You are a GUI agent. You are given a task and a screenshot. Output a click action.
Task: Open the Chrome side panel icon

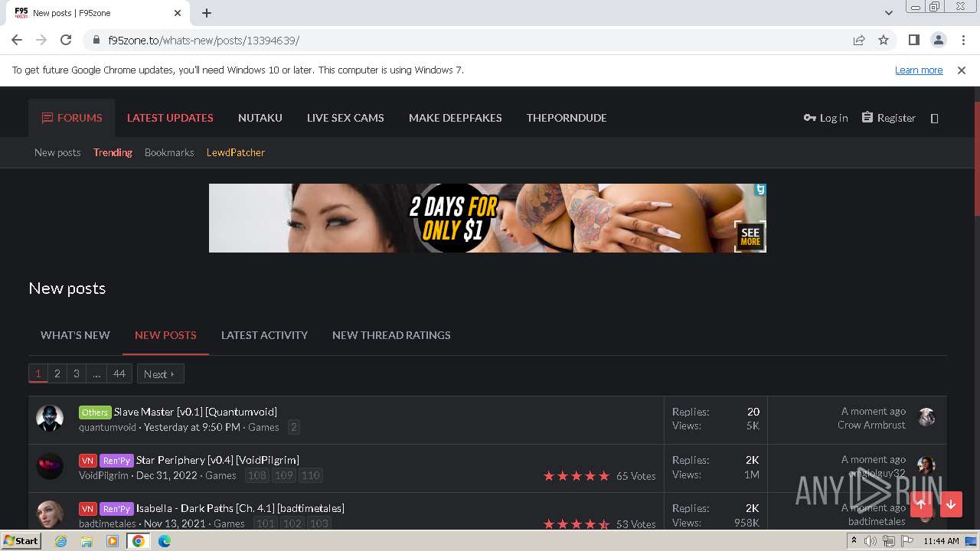tap(913, 40)
